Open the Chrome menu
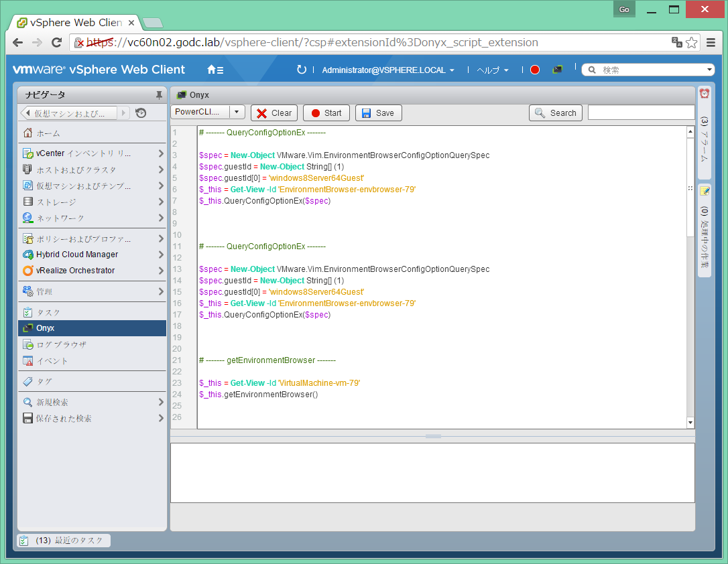The image size is (728, 564). pos(711,42)
